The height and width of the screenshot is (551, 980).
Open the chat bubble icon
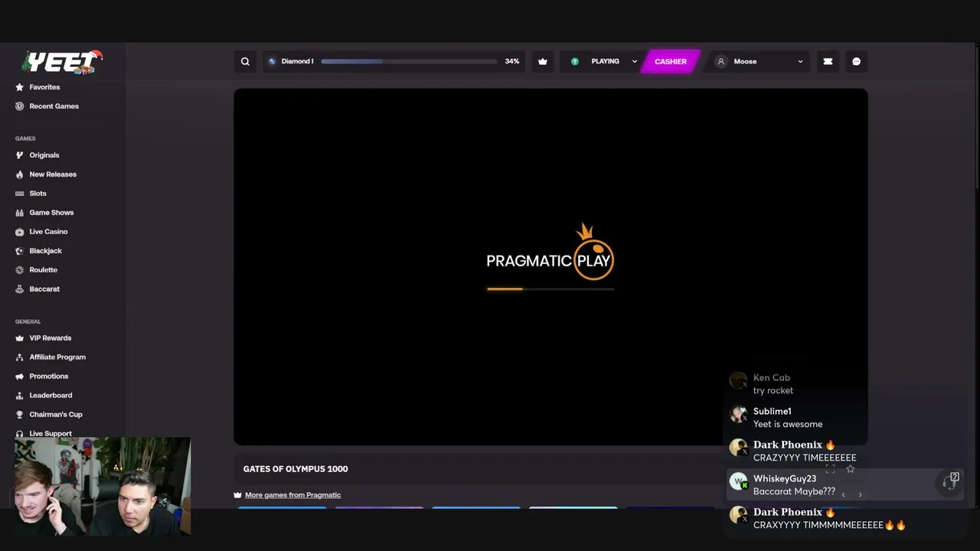click(857, 61)
